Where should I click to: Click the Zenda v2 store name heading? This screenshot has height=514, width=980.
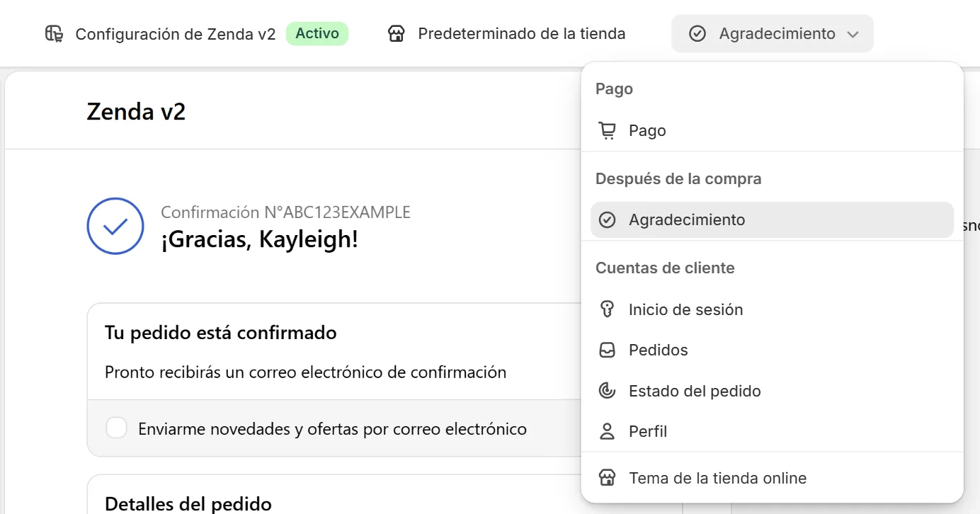click(x=136, y=111)
